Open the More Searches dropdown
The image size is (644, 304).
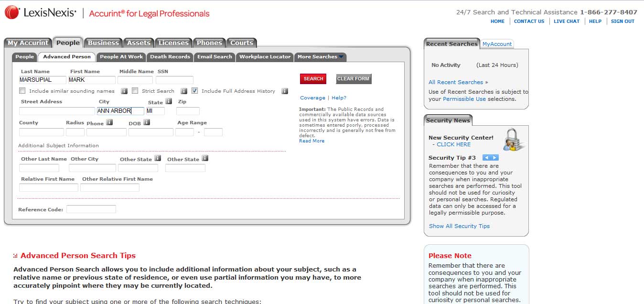click(319, 57)
